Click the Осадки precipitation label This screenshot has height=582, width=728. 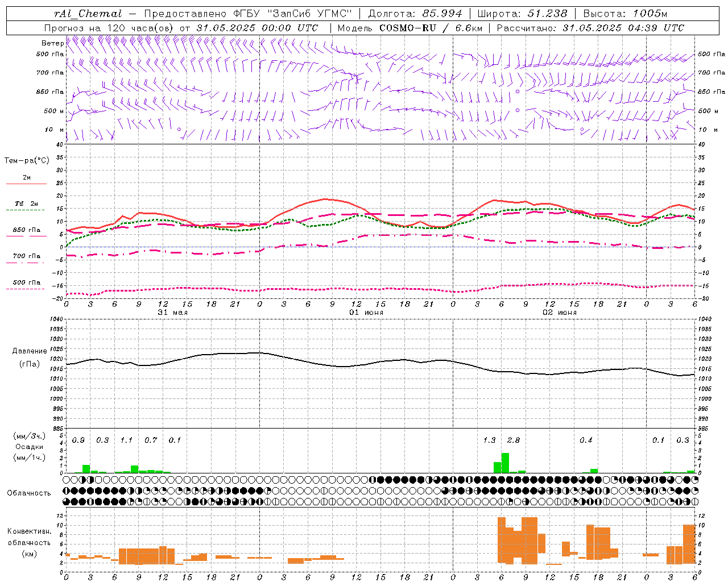pyautogui.click(x=30, y=447)
